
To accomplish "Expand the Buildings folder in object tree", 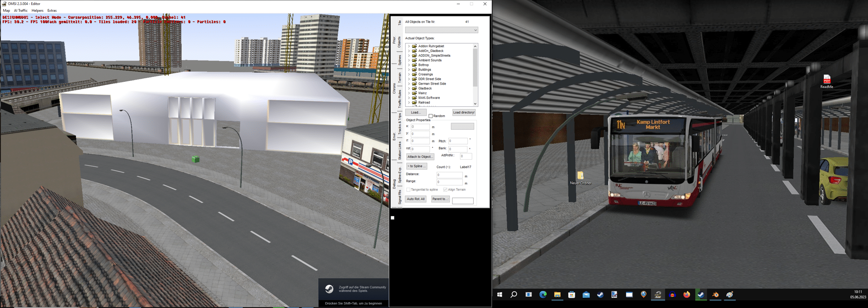I will coord(409,70).
